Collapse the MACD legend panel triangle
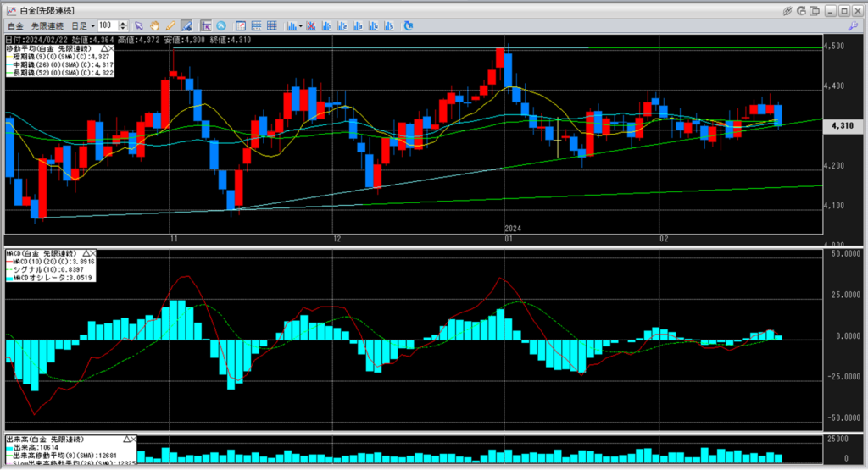The image size is (868, 470). coord(86,253)
